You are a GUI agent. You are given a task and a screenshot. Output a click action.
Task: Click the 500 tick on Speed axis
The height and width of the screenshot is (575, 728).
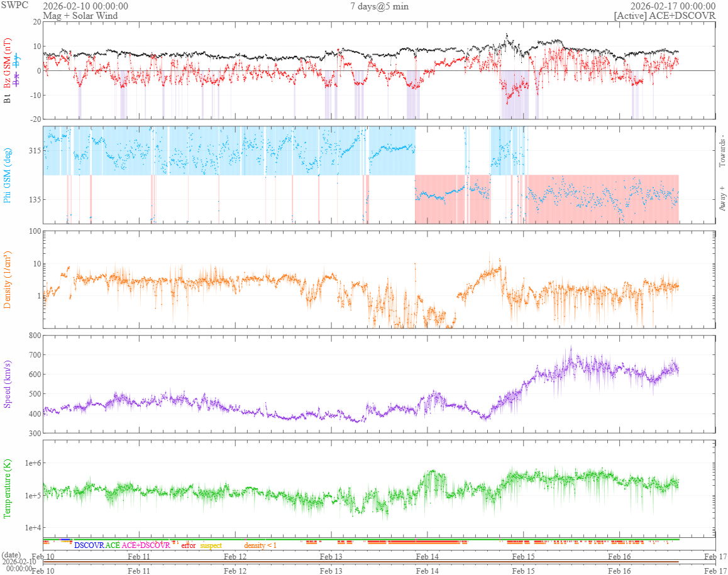[x=35, y=394]
